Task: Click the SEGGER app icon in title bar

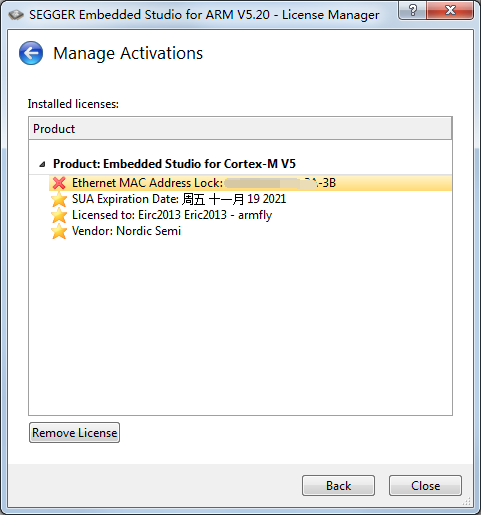Action: (16, 15)
